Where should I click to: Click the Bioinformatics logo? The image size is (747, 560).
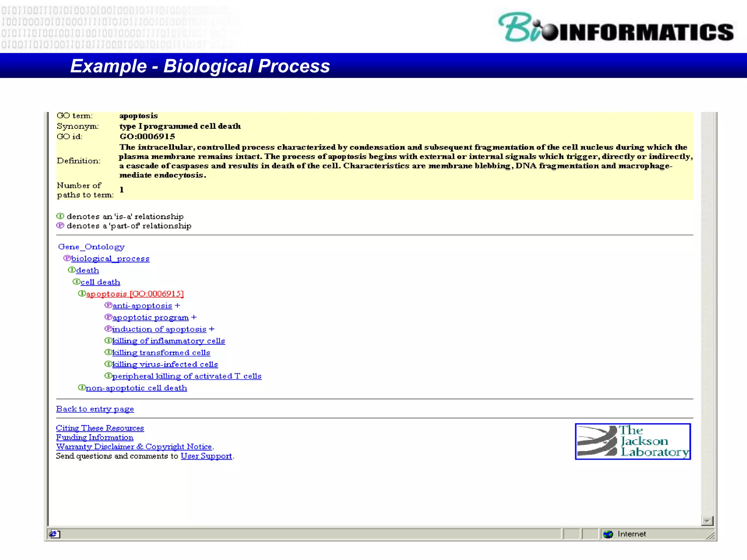pos(616,28)
